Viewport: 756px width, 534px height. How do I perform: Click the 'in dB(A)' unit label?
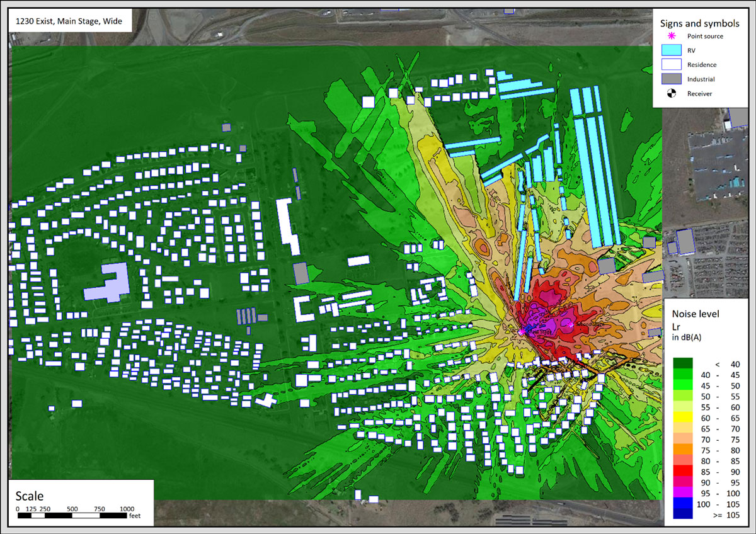pyautogui.click(x=686, y=337)
